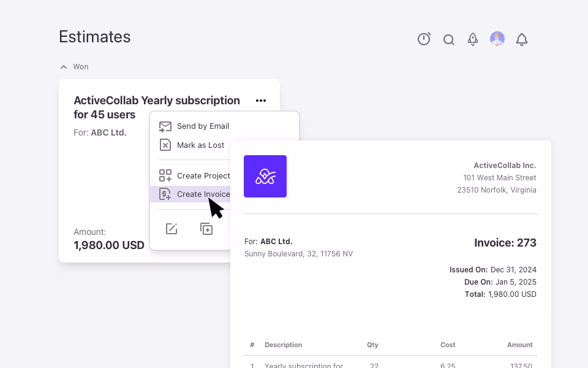Open the notifications bell
This screenshot has height=368, width=588.
(522, 39)
